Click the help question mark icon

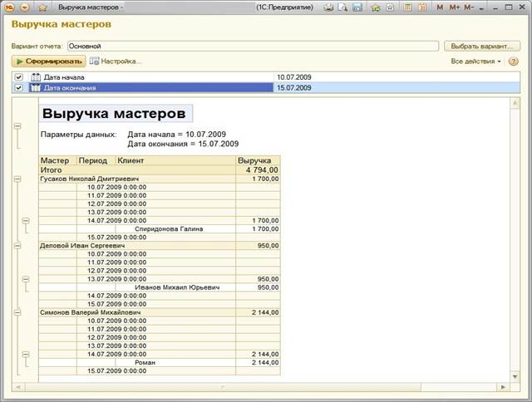514,61
